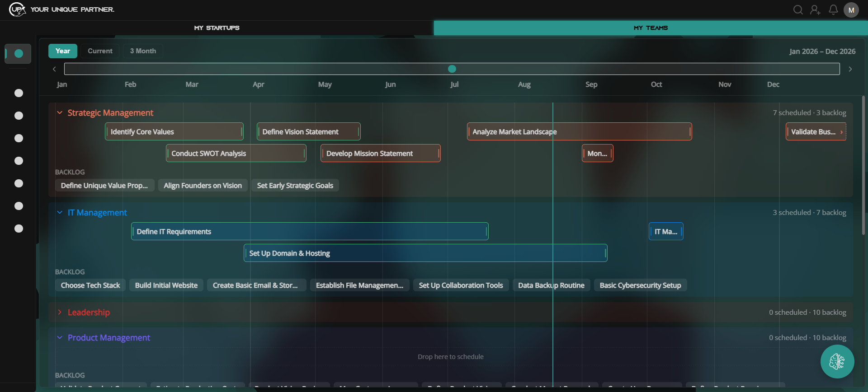Open the Define IT Requirements task
This screenshot has width=868, height=392.
[310, 231]
